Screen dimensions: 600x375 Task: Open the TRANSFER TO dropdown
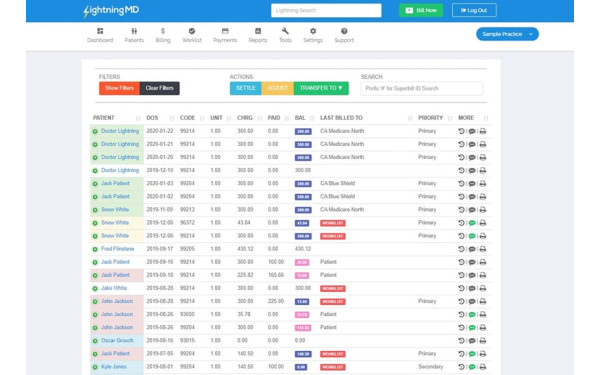(321, 88)
